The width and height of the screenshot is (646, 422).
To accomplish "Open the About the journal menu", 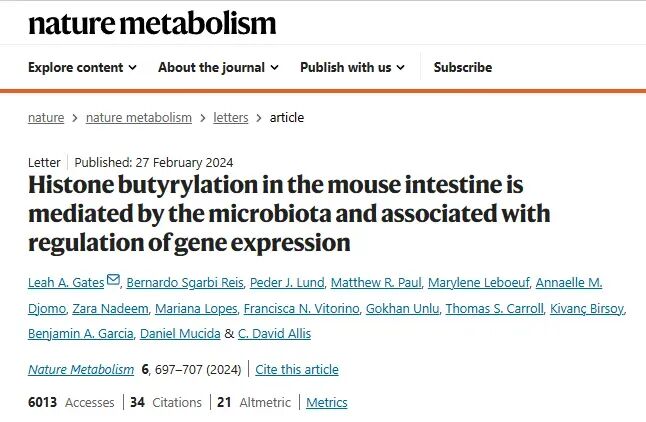I will (x=218, y=67).
